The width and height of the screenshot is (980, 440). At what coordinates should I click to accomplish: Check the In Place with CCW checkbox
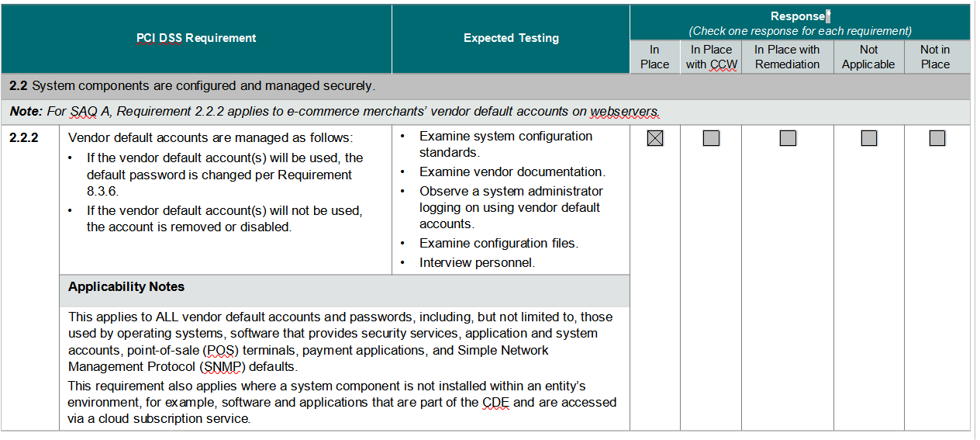[x=711, y=139]
